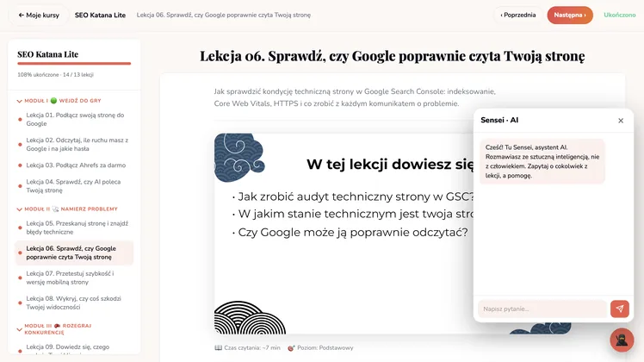
Task: Select Lekcja 06 in the sidebar
Action: pyautogui.click(x=74, y=253)
